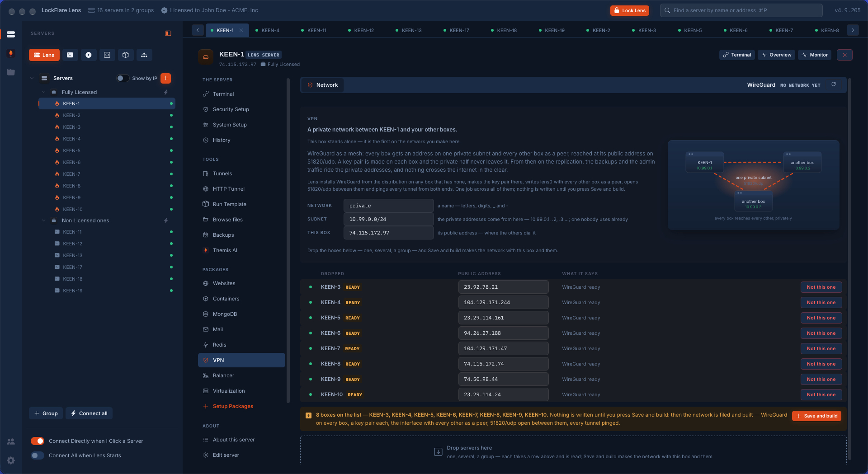868x474 pixels.
Task: Edit the Subnet field 10.99.0.0/24
Action: point(388,219)
